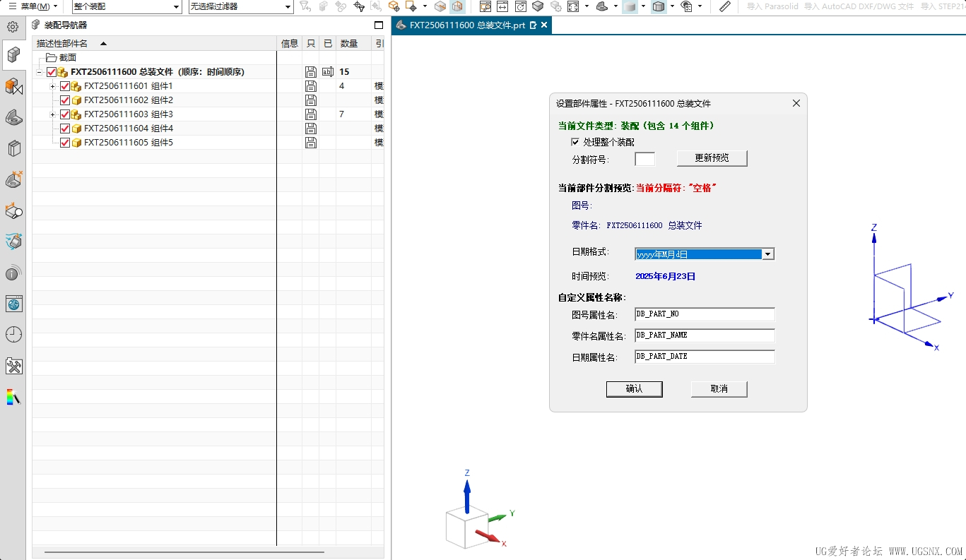Expand the FXT2506111603 组件3 node

[x=52, y=114]
